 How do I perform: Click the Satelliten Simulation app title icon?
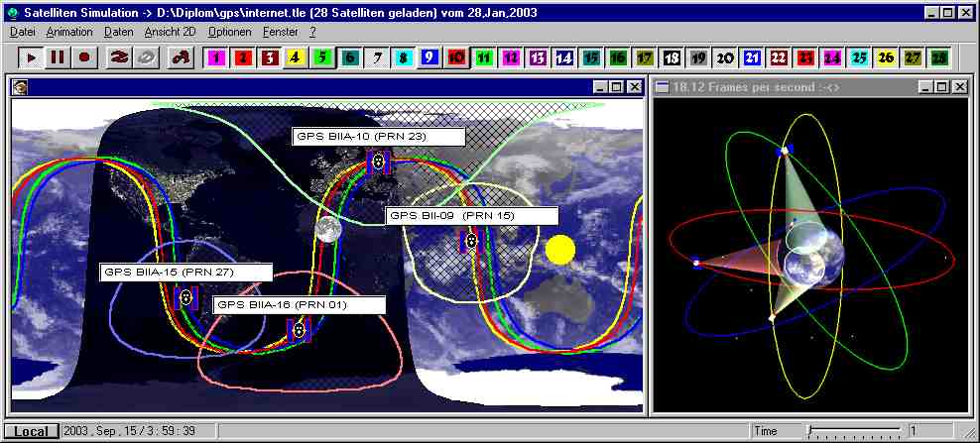(14, 13)
